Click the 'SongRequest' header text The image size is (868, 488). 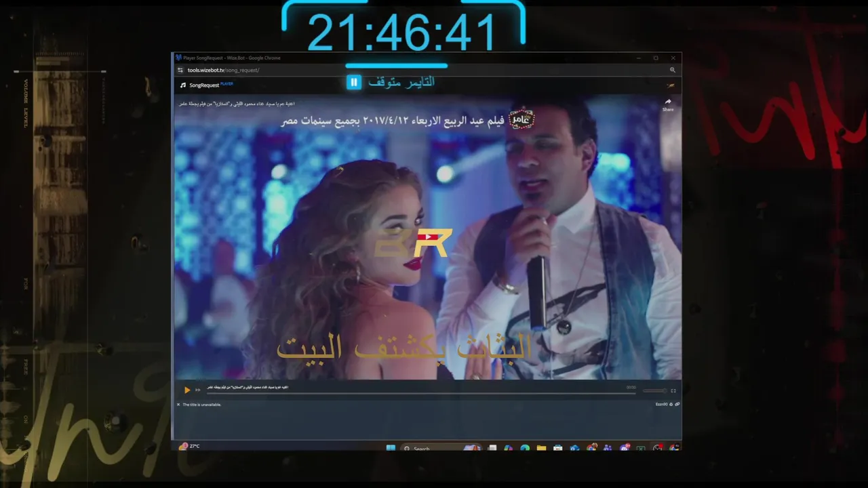[x=204, y=85]
